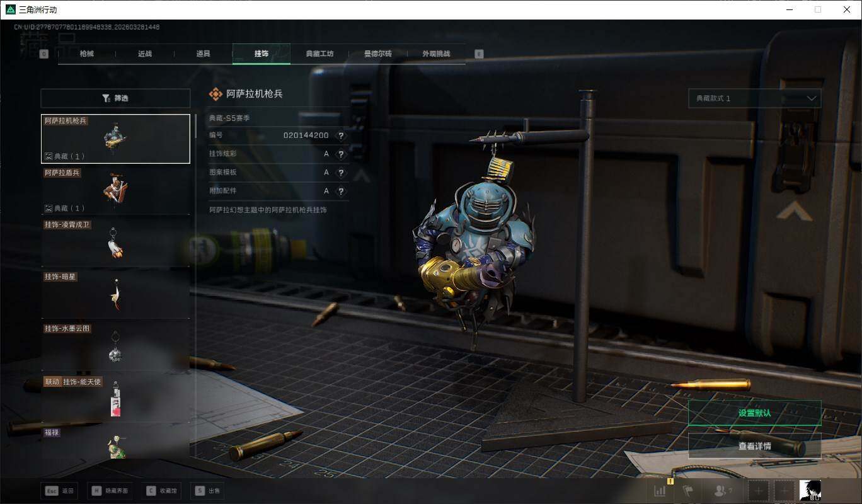Open the 收藏馆 button
The width and height of the screenshot is (862, 504).
pos(162,491)
